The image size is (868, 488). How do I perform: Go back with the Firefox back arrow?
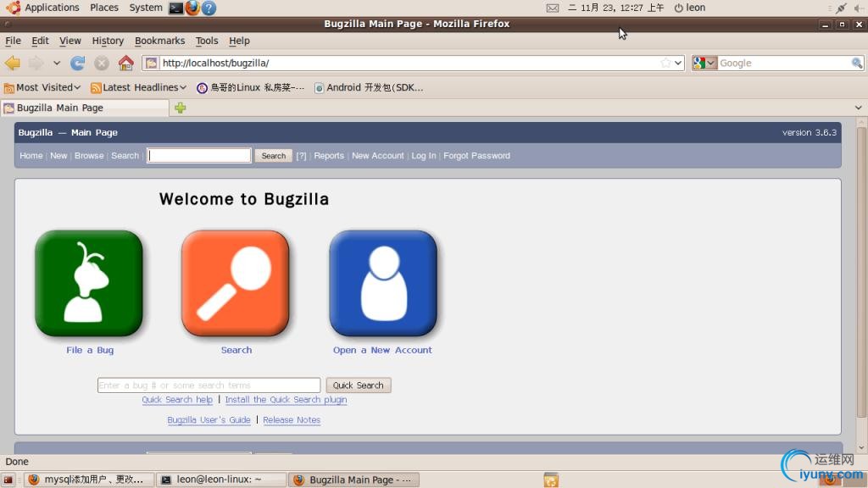pyautogui.click(x=13, y=63)
